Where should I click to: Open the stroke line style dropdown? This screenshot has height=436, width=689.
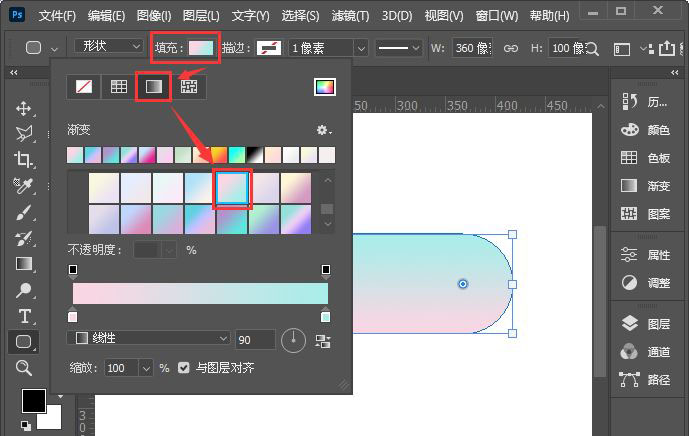399,48
